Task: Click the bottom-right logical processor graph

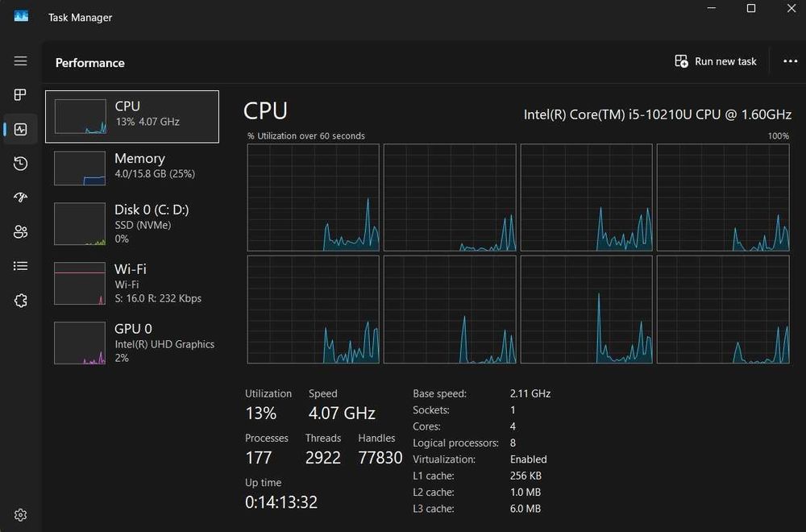Action: [723, 310]
